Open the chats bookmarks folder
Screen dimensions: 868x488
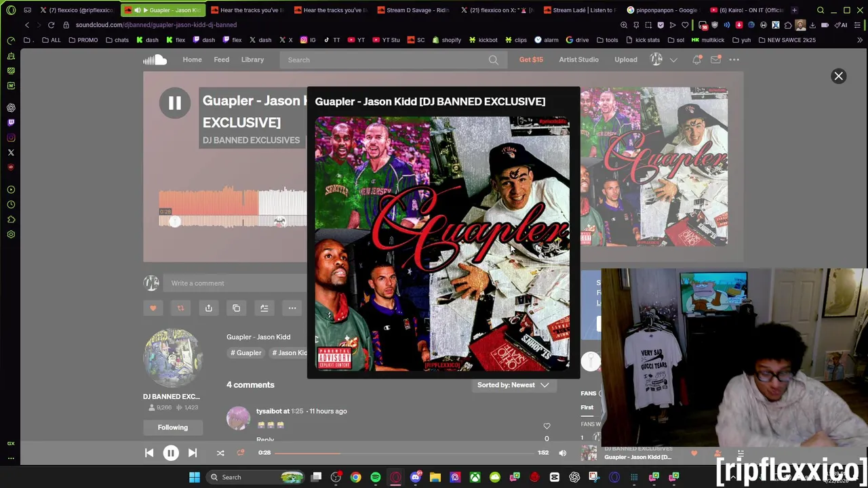117,40
